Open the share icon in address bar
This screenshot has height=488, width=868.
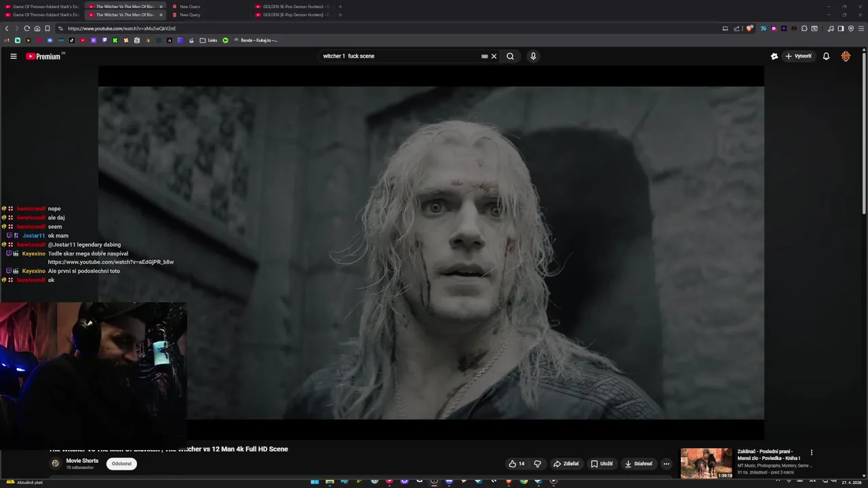click(x=736, y=28)
